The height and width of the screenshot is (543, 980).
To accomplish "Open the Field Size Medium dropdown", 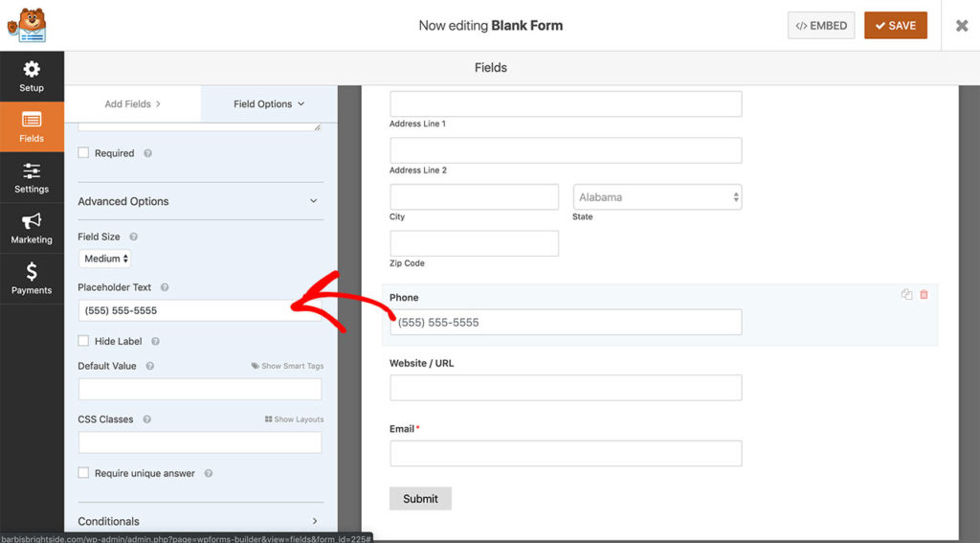I will click(x=105, y=259).
